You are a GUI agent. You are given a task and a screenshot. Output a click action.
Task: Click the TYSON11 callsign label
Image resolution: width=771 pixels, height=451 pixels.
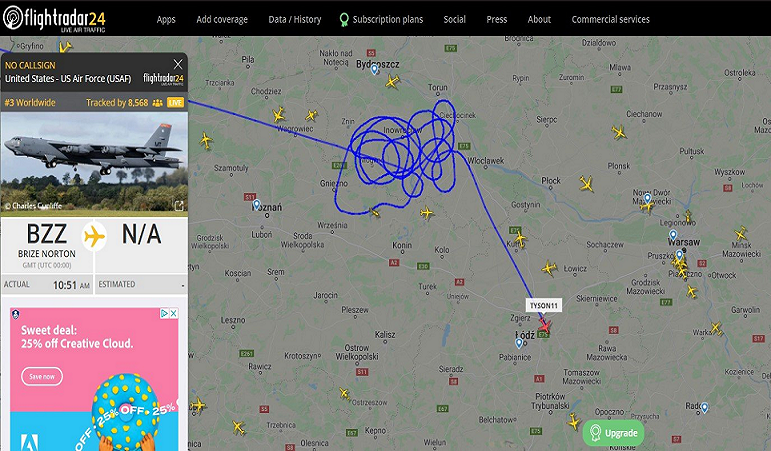pos(544,305)
